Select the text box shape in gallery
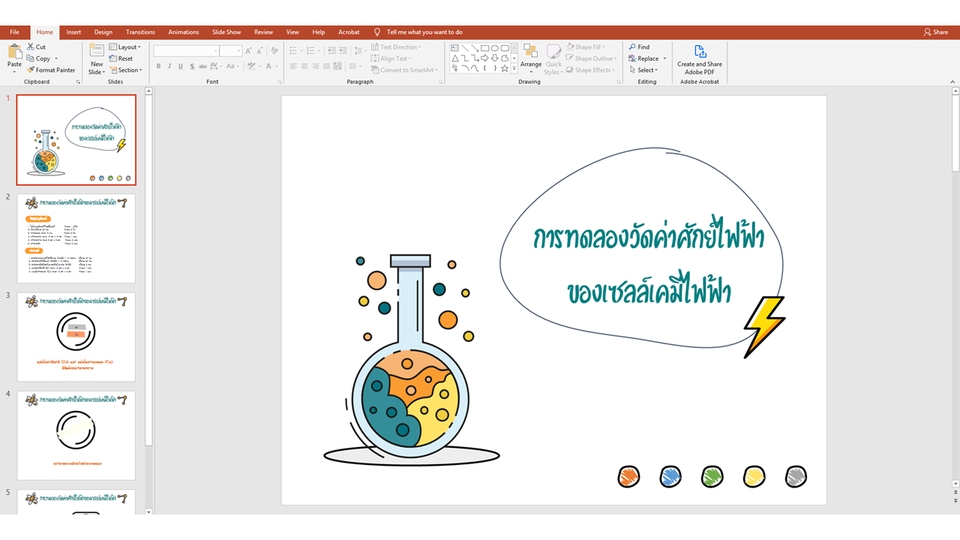960x540 pixels. tap(455, 48)
